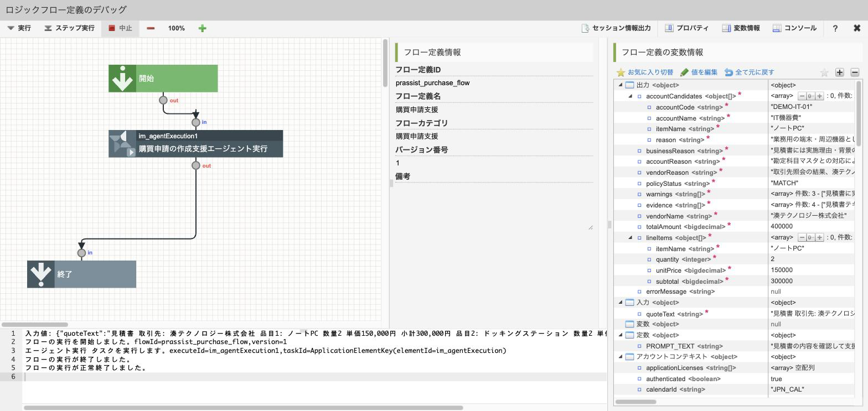868x411 pixels.
Task: Collapse the 入力 object node
Action: [621, 303]
